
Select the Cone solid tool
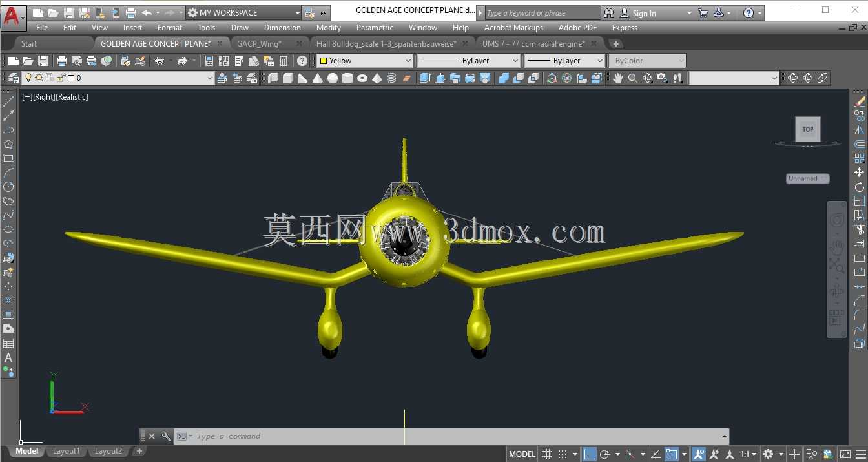pos(318,78)
